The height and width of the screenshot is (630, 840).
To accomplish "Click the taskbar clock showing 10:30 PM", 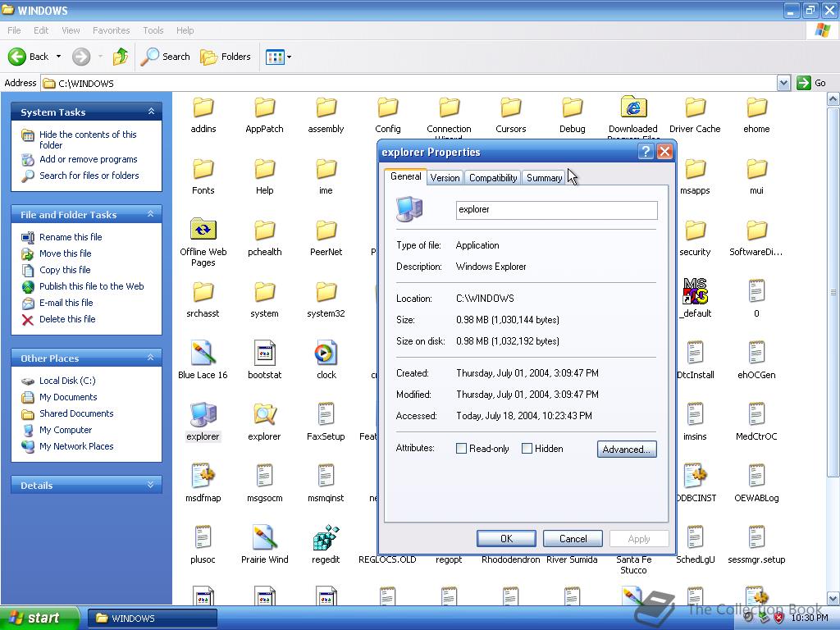I will tap(810, 618).
